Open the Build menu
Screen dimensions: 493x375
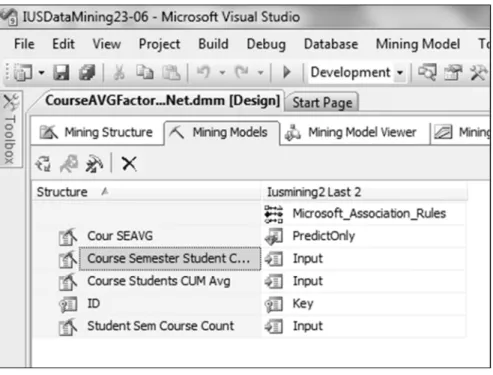point(213,44)
